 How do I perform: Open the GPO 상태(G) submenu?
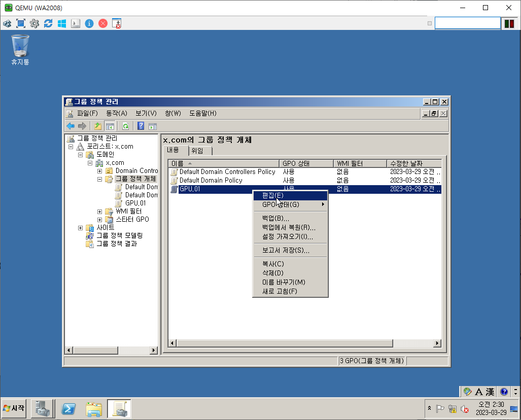(290, 205)
